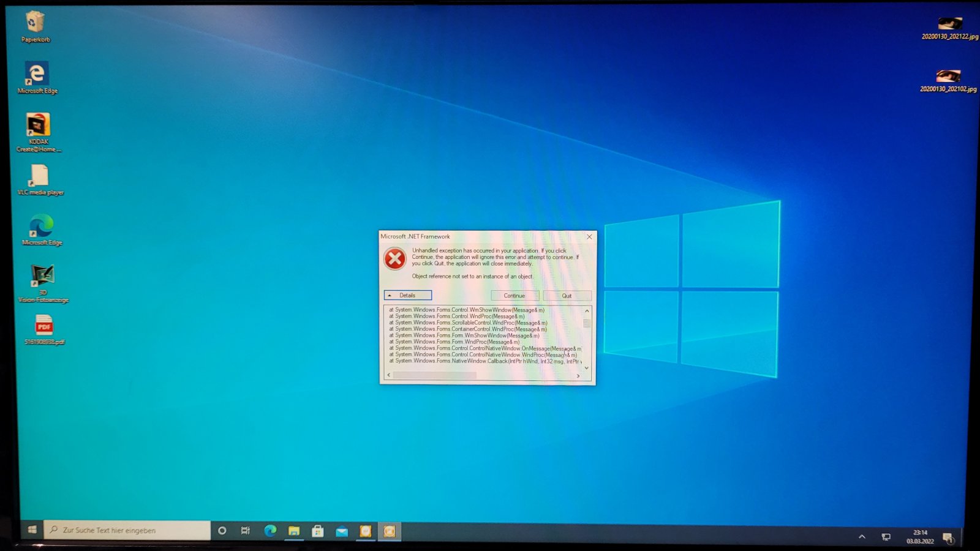The image size is (980, 551).
Task: Click the stack trace line ContainerControl.WndProc
Action: pos(468,329)
